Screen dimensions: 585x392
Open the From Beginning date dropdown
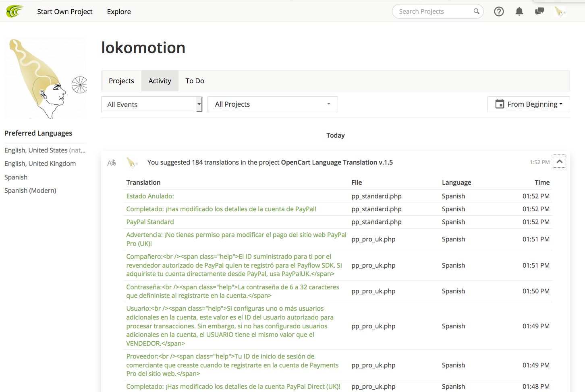pyautogui.click(x=529, y=104)
